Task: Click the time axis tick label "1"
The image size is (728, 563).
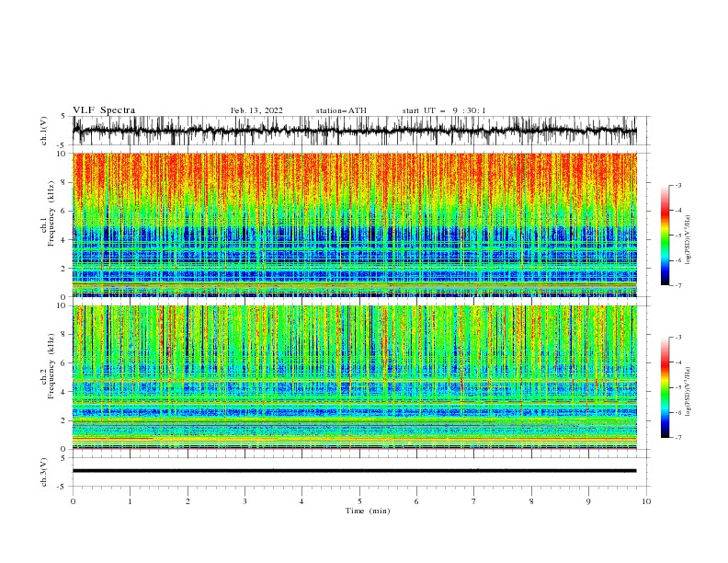Action: click(130, 501)
